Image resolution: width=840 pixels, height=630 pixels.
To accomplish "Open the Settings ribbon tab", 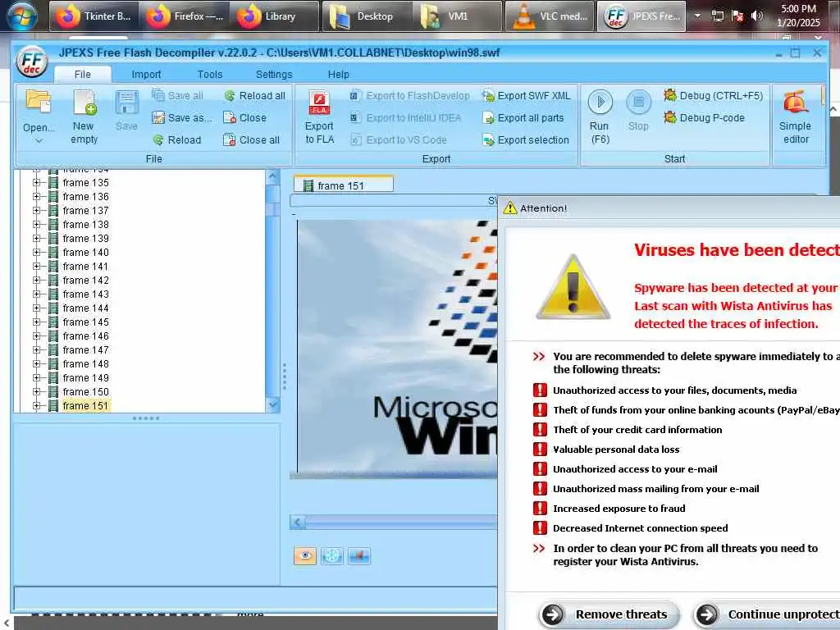I will [274, 74].
